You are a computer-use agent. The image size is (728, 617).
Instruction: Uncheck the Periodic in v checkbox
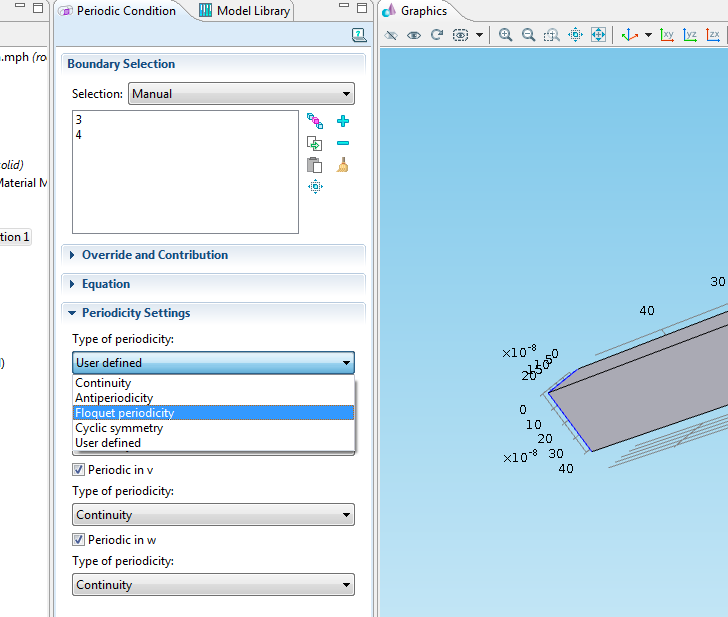click(79, 469)
